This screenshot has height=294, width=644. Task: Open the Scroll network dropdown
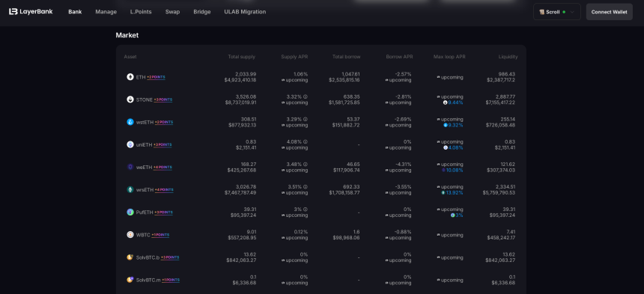click(557, 12)
